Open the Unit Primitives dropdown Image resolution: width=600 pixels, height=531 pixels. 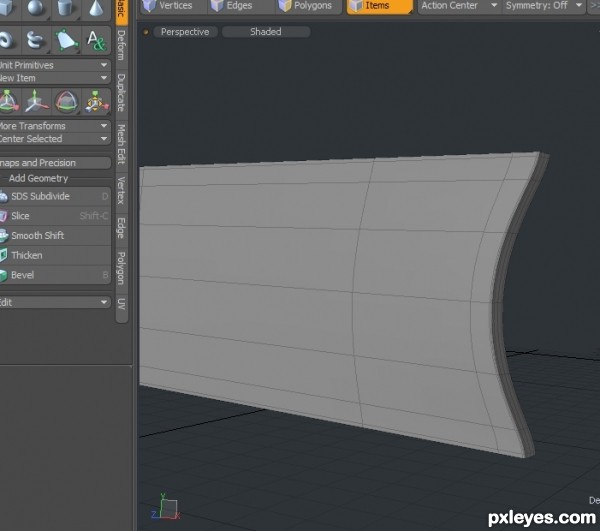pos(55,65)
